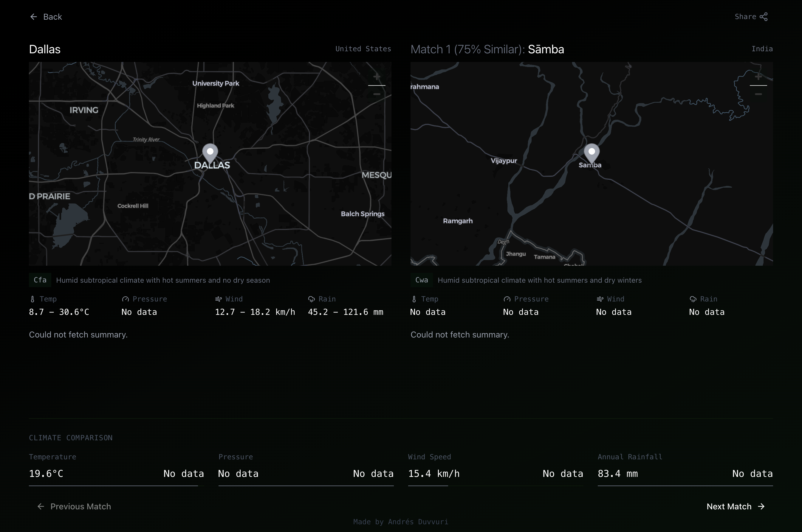802x532 pixels.
Task: Click the Made by Andrés Duvvuri credit
Action: (401, 522)
